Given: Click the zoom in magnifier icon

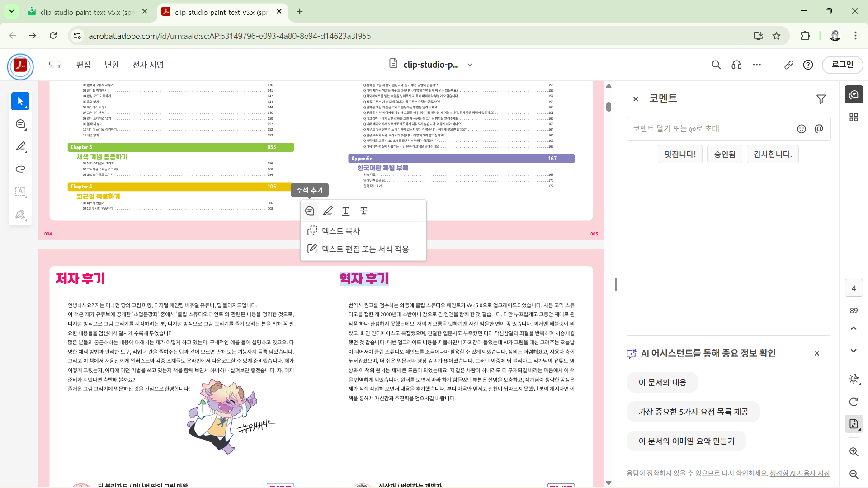Looking at the screenshot, I should tap(854, 451).
